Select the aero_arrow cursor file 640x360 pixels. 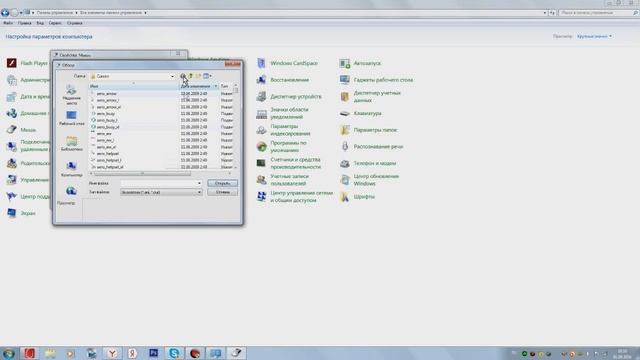[107, 94]
